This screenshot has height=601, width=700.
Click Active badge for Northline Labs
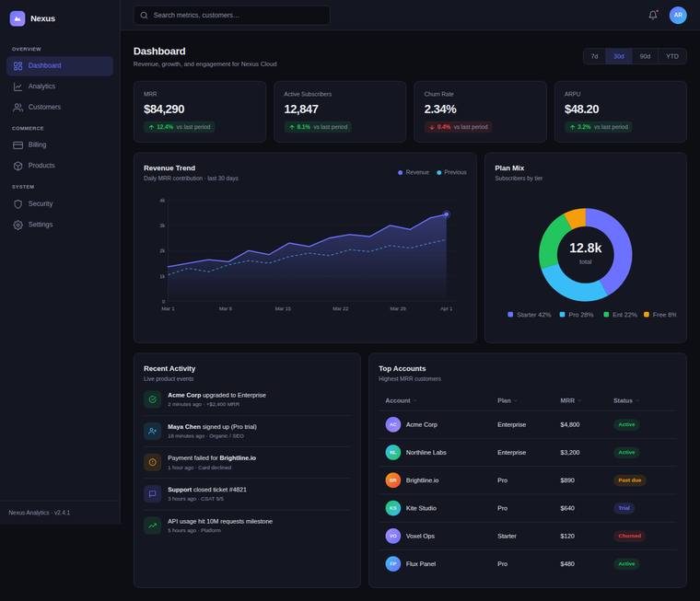tap(626, 453)
